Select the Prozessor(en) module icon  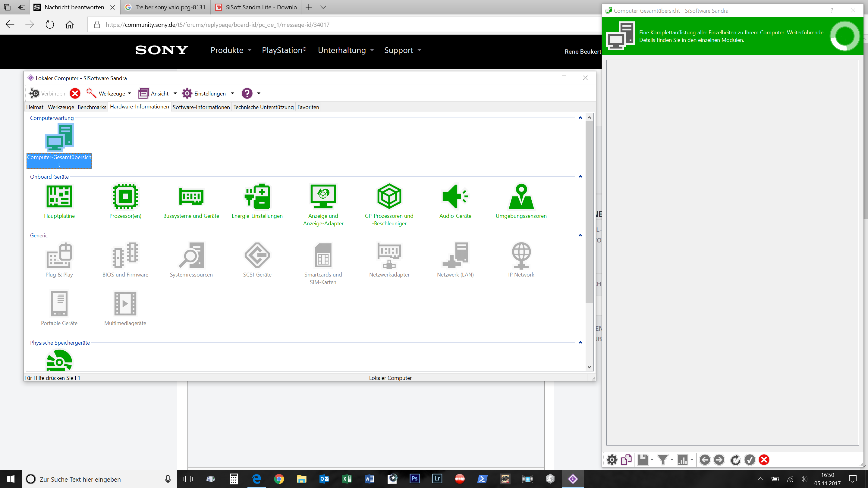[125, 197]
